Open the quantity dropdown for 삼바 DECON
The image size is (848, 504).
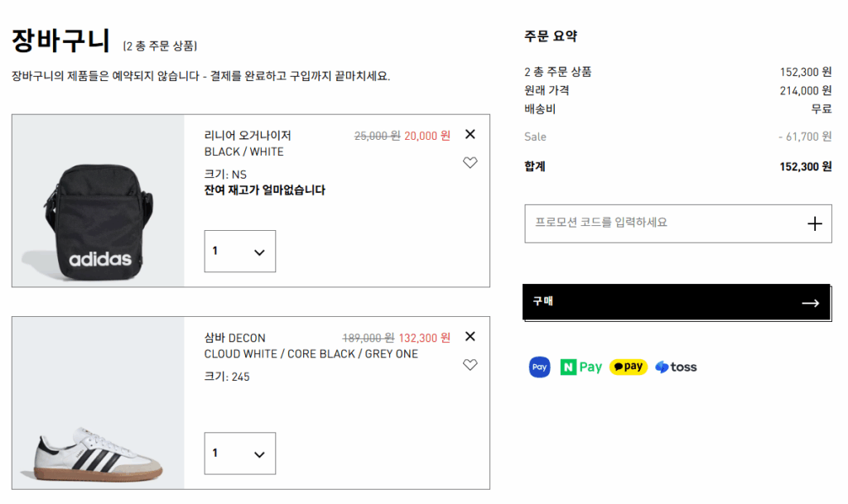(x=239, y=453)
